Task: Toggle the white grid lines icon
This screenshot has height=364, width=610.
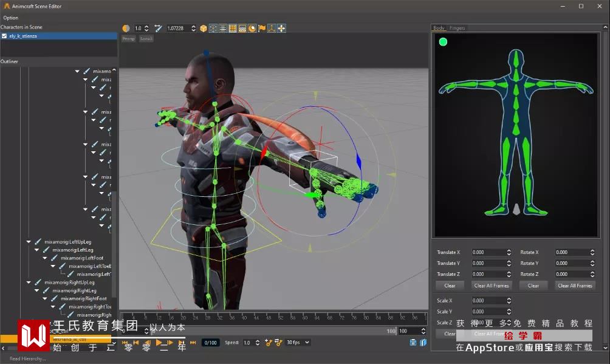Action: (223, 29)
